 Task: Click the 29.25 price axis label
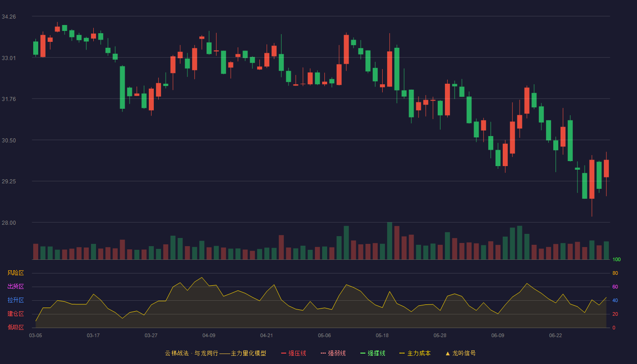[9, 182]
